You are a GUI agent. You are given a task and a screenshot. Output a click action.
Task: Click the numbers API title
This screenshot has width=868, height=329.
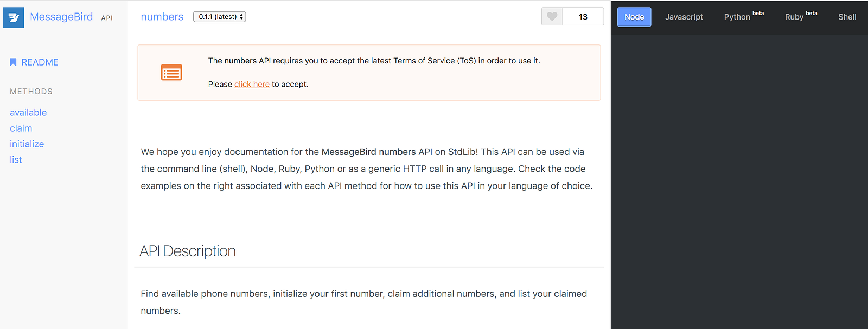point(162,17)
